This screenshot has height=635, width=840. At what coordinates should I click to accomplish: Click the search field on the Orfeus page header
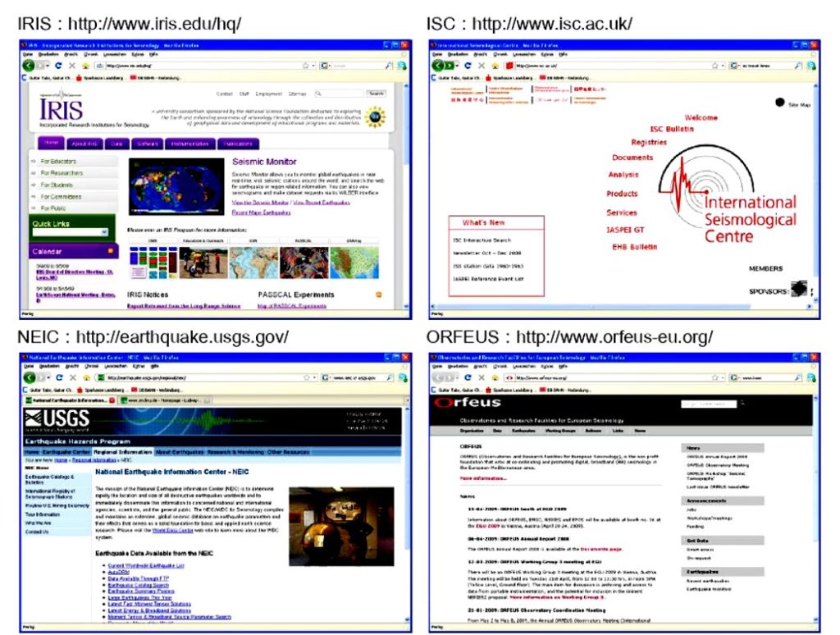pyautogui.click(x=709, y=404)
